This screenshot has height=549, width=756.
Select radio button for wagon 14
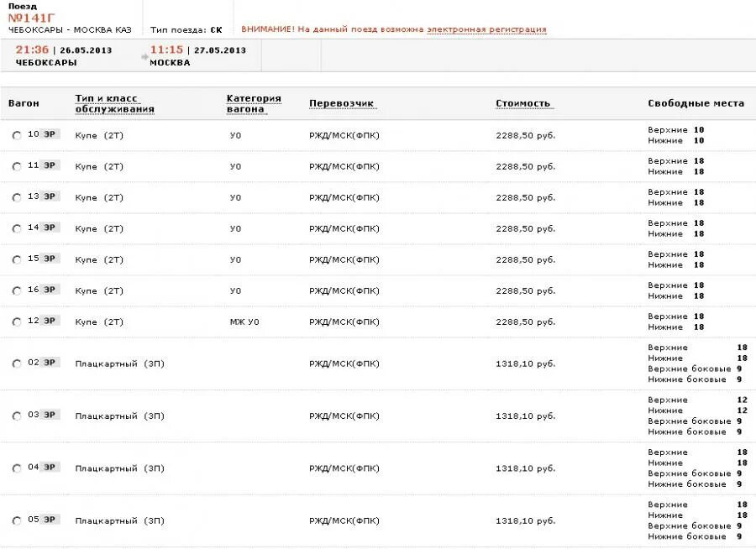click(17, 228)
